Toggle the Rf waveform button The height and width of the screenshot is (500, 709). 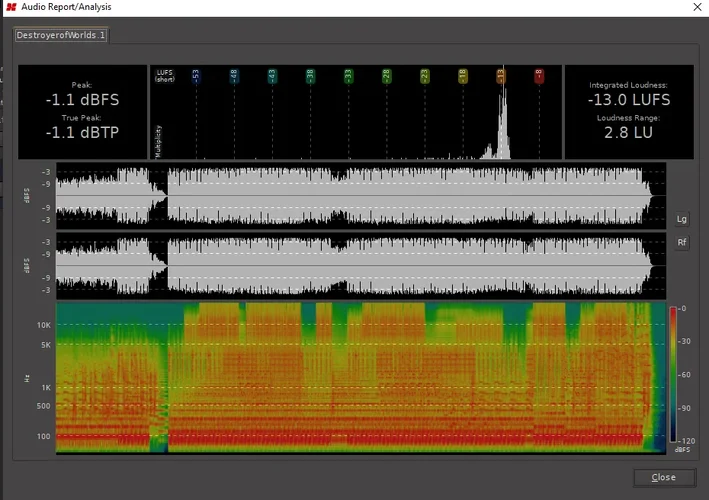682,241
